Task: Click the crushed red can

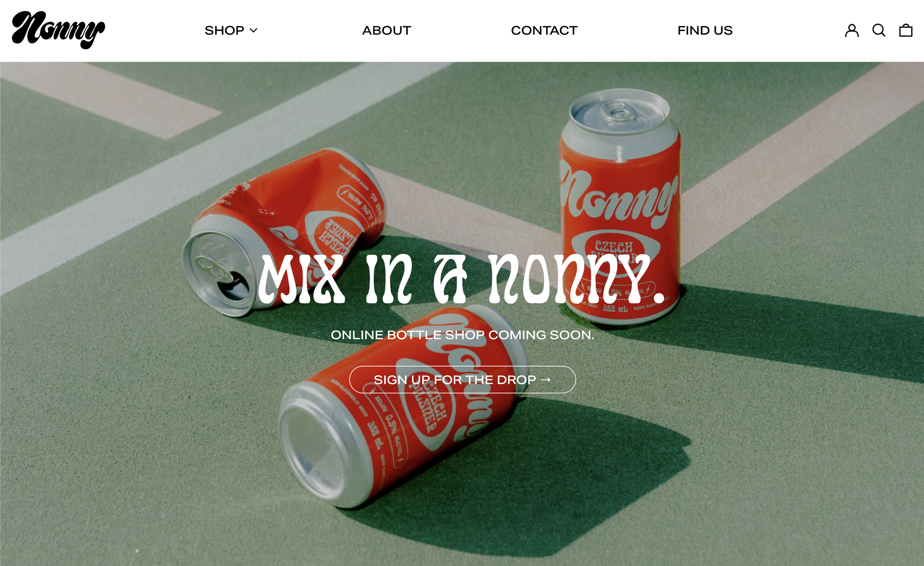Action: [284, 232]
